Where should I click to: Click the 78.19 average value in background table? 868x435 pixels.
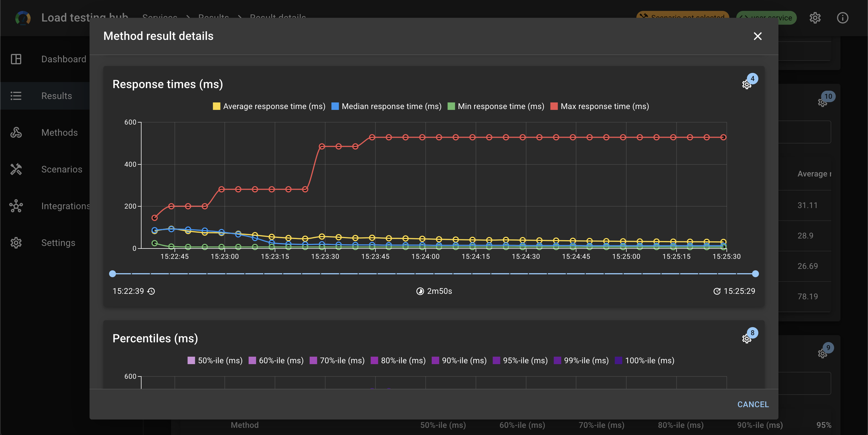(x=807, y=296)
